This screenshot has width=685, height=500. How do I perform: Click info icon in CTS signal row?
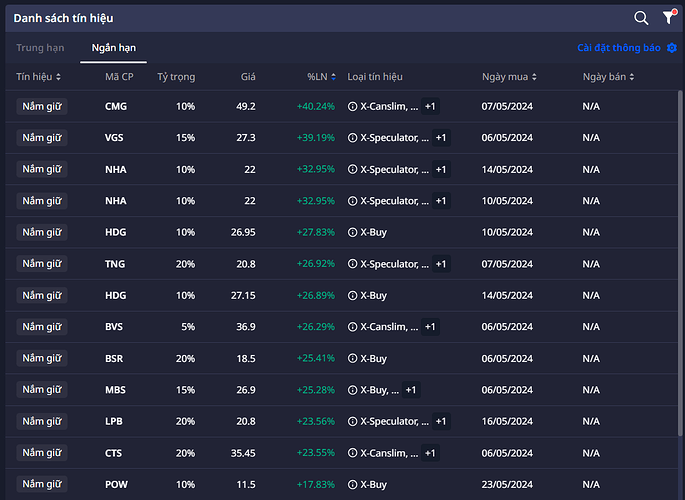[x=352, y=453]
